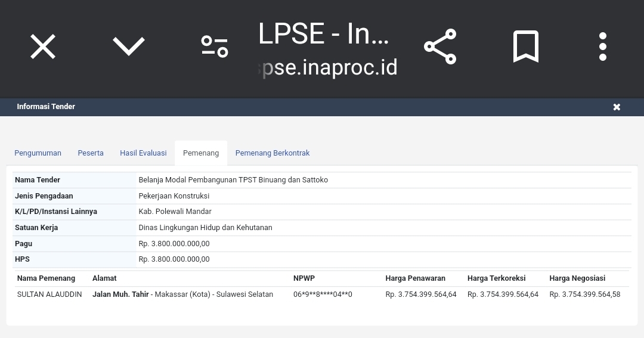Open the Peserta tab
Image resolution: width=644 pixels, height=338 pixels.
click(x=91, y=153)
